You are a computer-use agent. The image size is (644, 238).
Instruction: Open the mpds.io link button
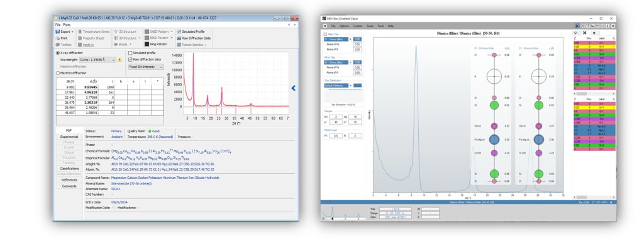coord(86,45)
